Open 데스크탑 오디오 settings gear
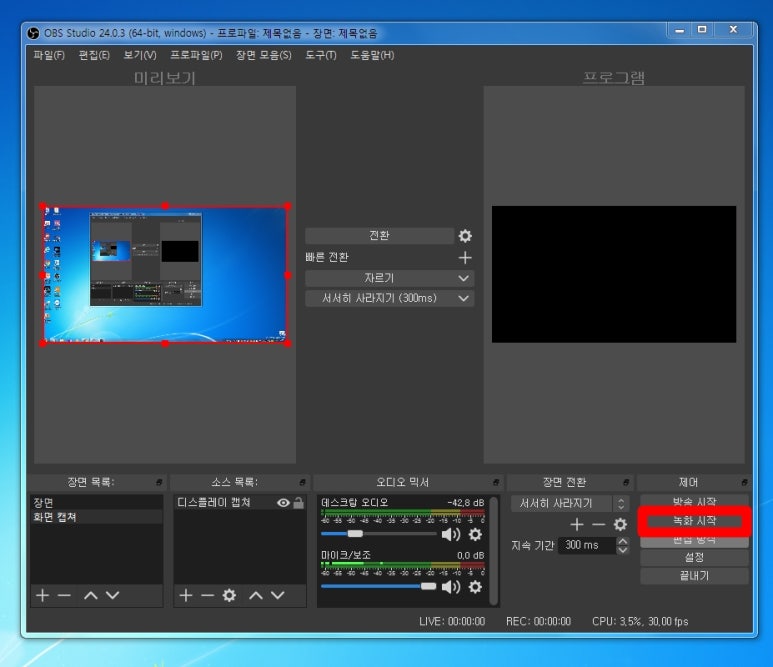Screen dimensions: 773x667 (x=475, y=534)
